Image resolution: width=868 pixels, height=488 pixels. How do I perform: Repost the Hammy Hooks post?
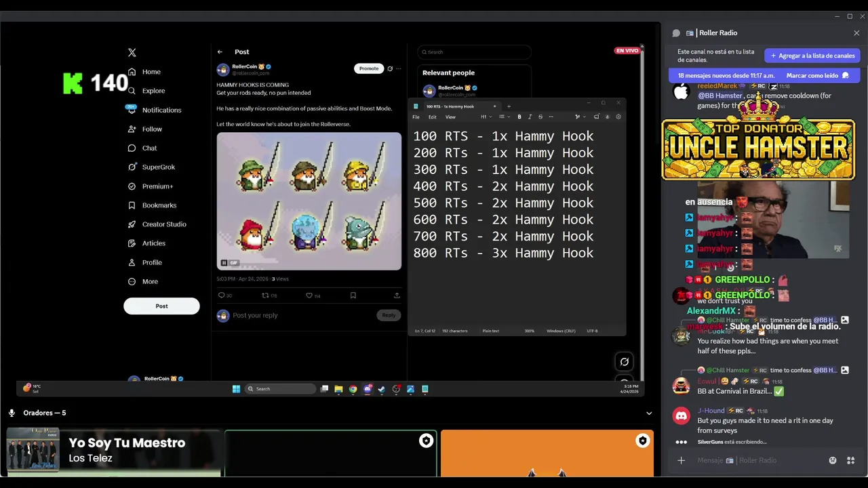269,296
